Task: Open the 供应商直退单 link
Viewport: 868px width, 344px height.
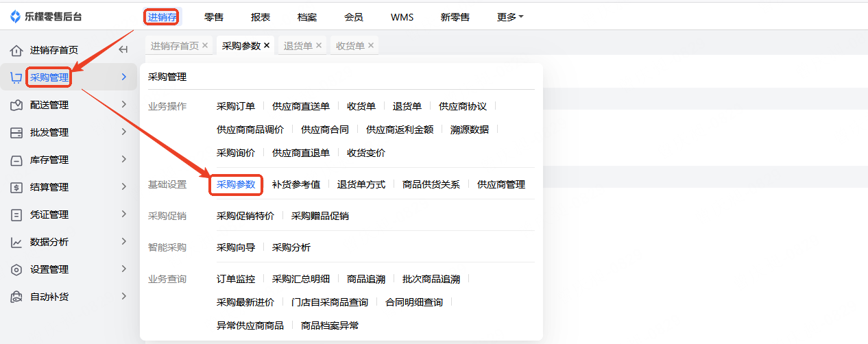Action: 301,153
